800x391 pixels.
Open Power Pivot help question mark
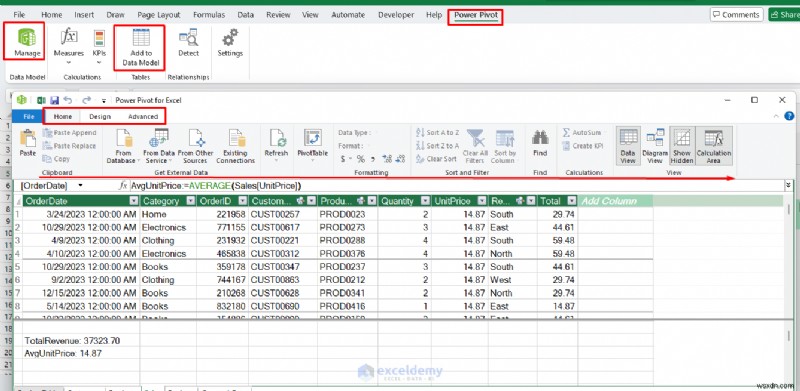pyautogui.click(x=789, y=116)
